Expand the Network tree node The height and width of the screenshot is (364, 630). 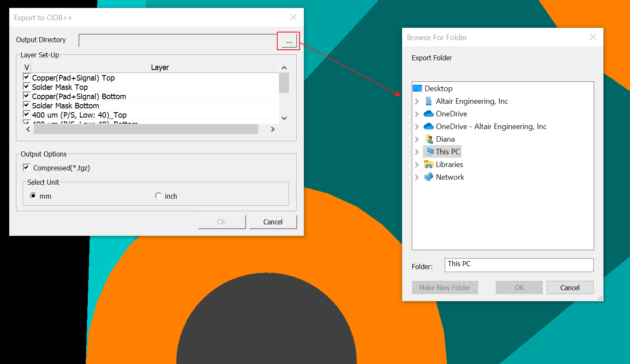(417, 177)
